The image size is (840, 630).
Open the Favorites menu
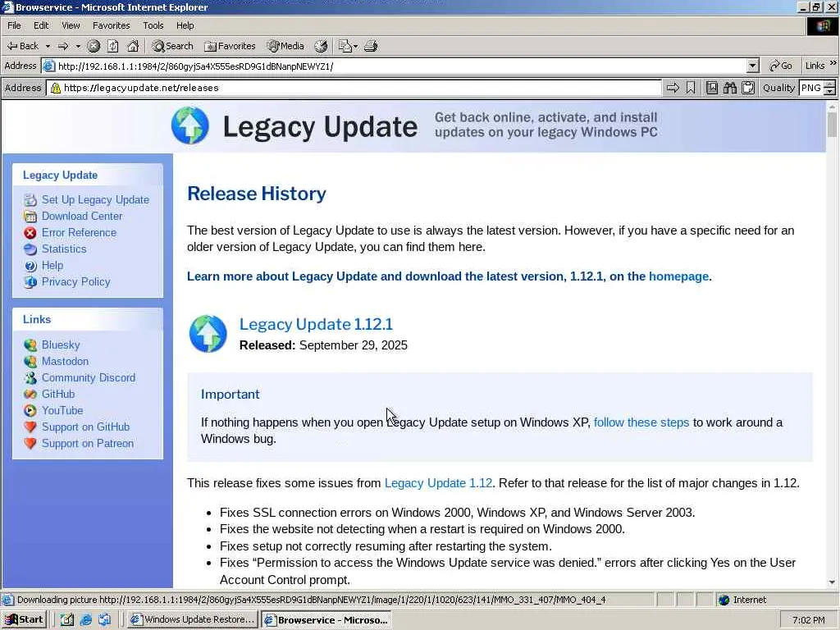click(x=111, y=25)
